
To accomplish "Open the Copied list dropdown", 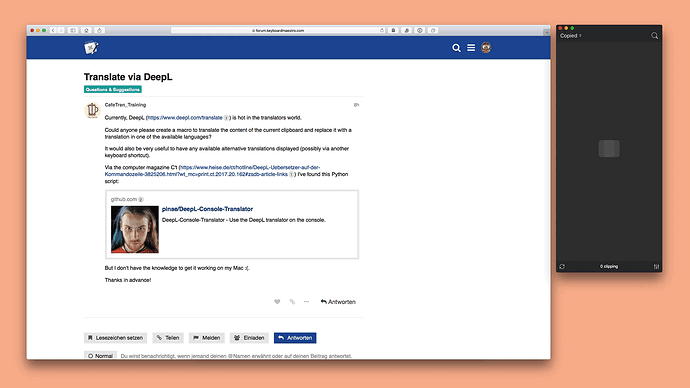I will (571, 36).
